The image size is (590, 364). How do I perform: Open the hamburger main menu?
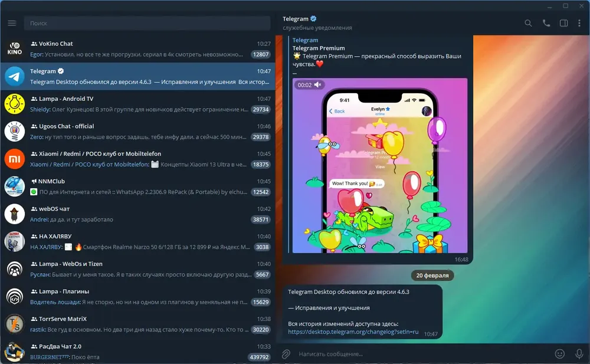pyautogui.click(x=12, y=24)
